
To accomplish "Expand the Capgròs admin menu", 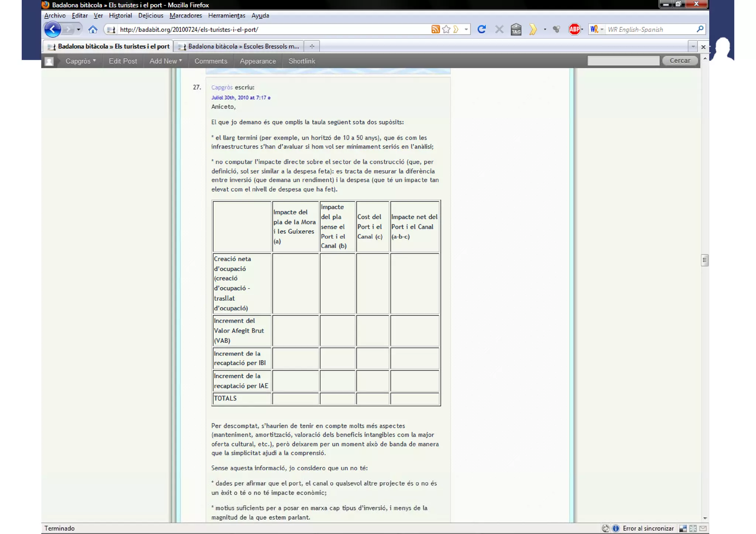I will pyautogui.click(x=80, y=61).
